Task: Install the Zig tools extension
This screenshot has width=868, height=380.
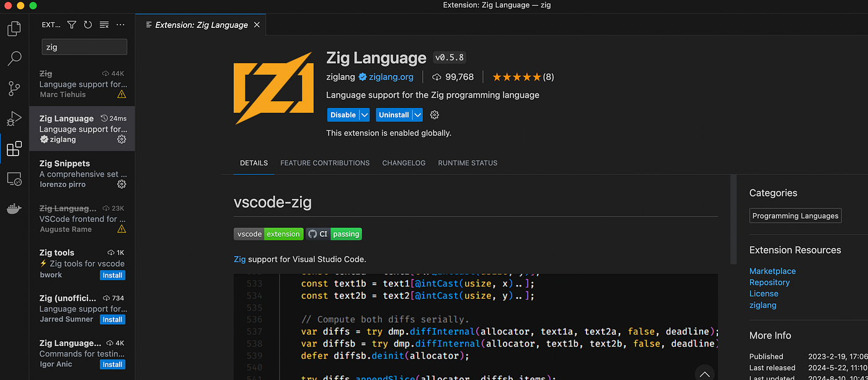Action: tap(112, 275)
